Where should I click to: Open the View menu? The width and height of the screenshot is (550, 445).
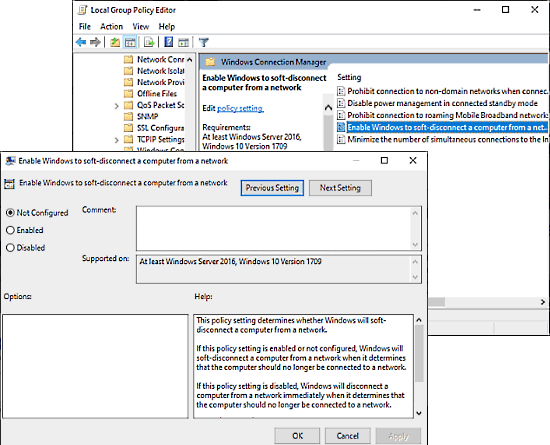tap(141, 27)
